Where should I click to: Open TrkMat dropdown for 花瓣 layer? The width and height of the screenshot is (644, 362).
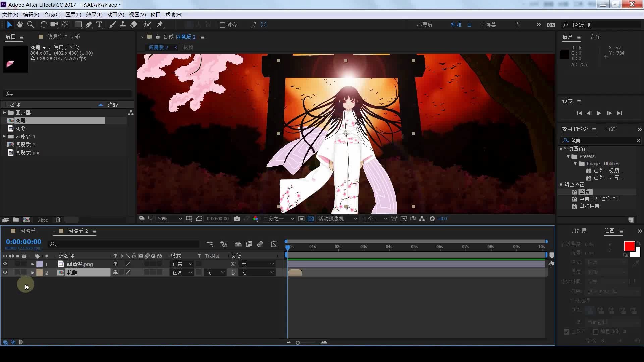(215, 273)
